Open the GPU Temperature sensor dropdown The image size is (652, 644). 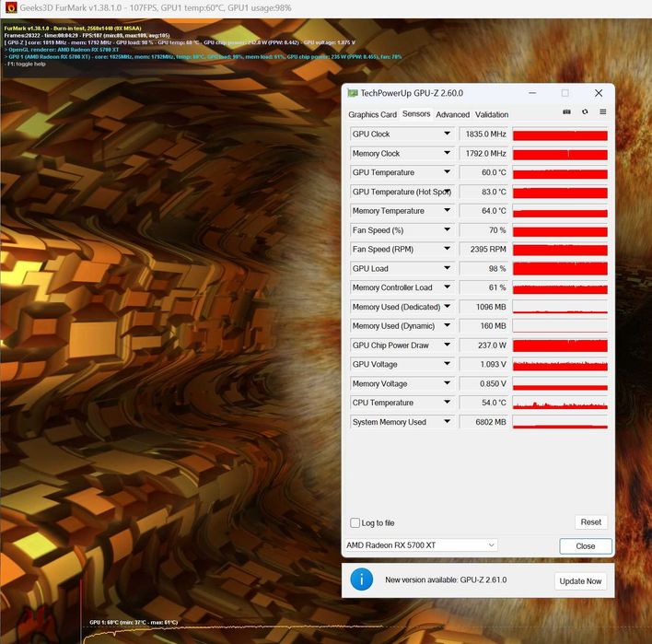(x=447, y=171)
